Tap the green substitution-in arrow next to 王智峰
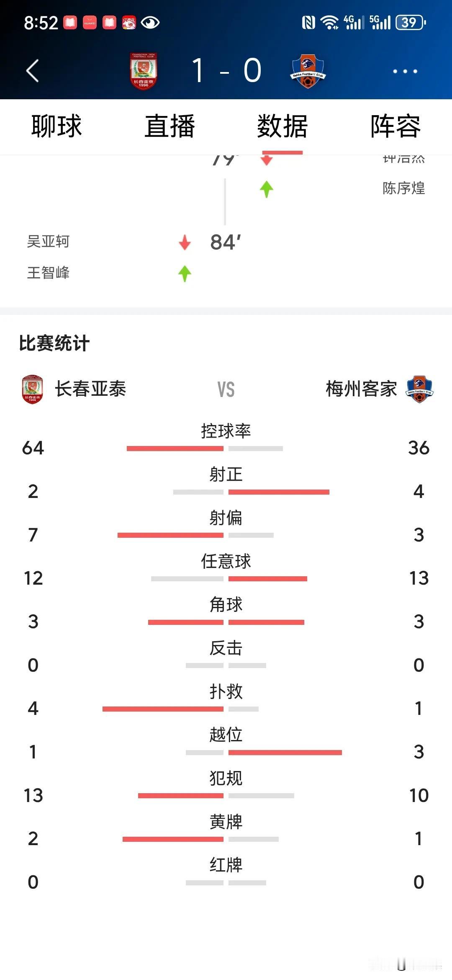Viewport: 452px width, 980px height. click(185, 273)
